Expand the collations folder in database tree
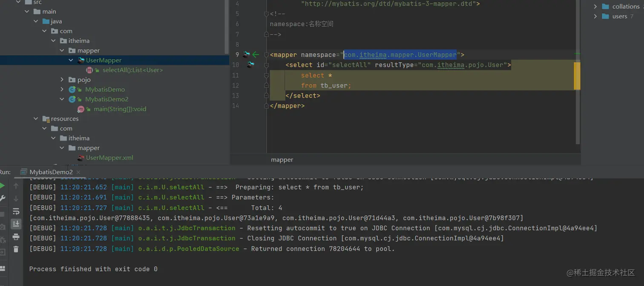This screenshot has height=286, width=644. (x=595, y=6)
